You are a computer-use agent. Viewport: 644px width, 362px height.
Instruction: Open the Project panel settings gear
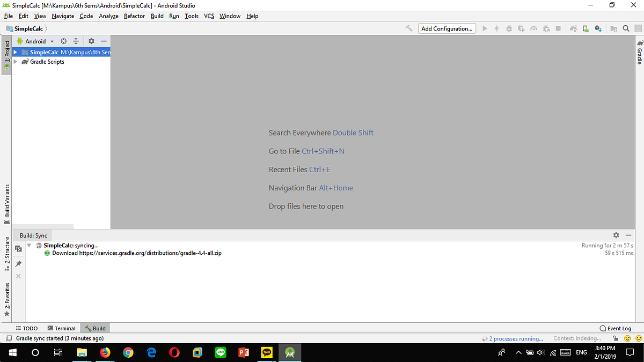[x=91, y=41]
